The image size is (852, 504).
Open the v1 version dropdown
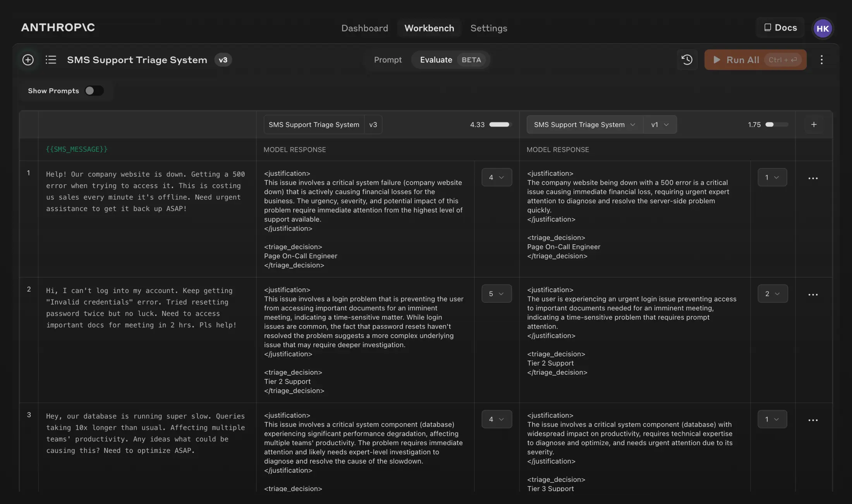(x=660, y=124)
